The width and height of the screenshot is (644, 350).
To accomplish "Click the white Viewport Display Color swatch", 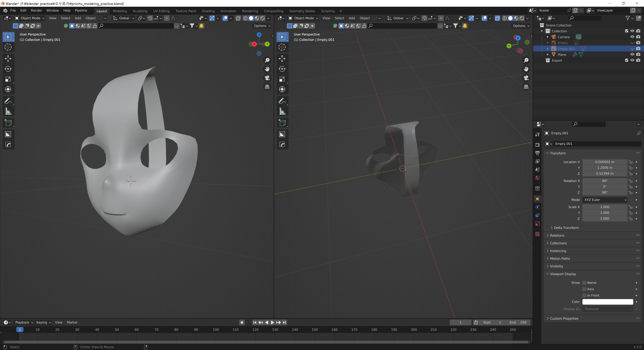I will [x=607, y=302].
